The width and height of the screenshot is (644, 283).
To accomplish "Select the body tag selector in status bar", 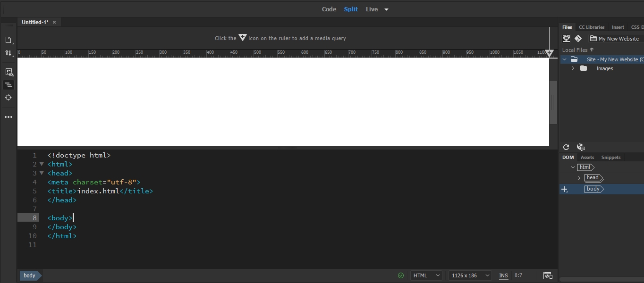I will click(x=30, y=275).
